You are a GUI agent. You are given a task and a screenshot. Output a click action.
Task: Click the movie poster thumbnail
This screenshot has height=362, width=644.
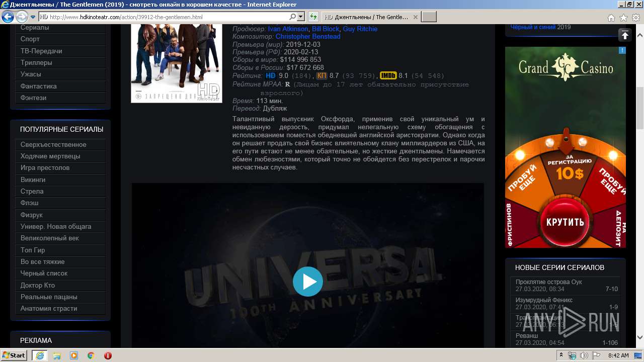177,63
